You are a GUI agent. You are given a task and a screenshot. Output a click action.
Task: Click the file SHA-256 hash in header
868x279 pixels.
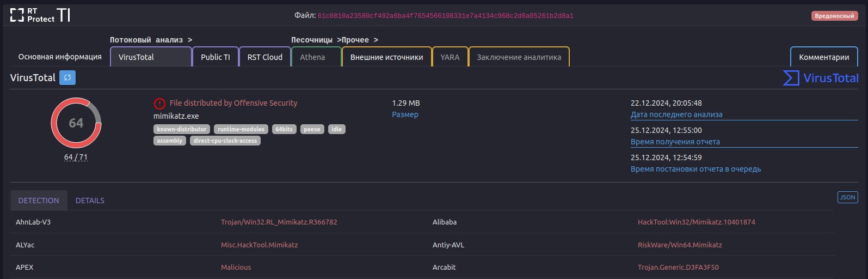[x=445, y=16]
